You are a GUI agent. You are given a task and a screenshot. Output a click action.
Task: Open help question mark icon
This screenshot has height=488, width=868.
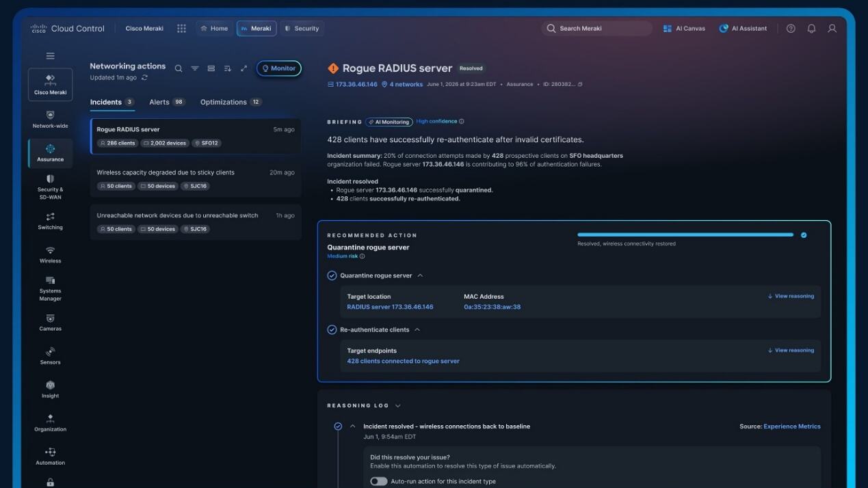click(791, 29)
